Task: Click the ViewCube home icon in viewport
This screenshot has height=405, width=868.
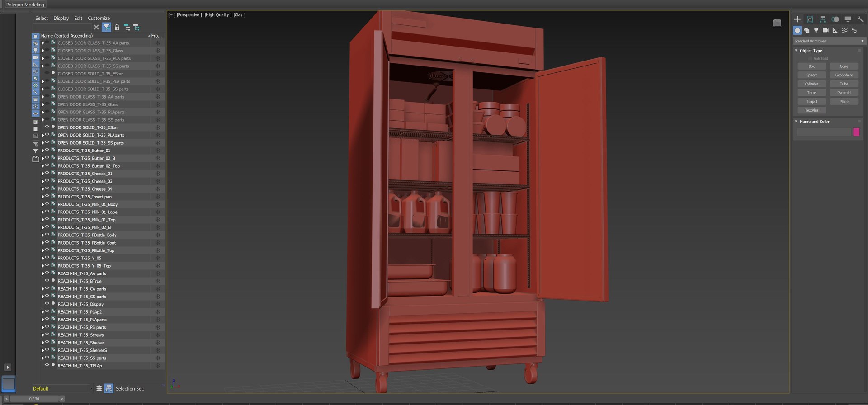Action: pyautogui.click(x=777, y=23)
